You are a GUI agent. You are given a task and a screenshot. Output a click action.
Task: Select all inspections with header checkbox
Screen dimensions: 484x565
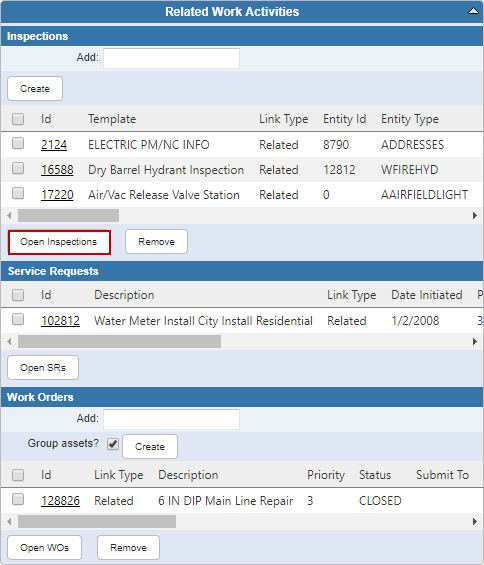[18, 119]
